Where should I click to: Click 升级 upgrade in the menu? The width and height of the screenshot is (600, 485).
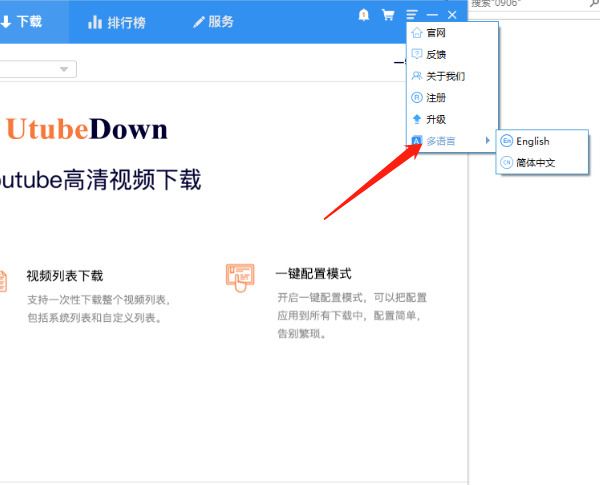tap(453, 119)
